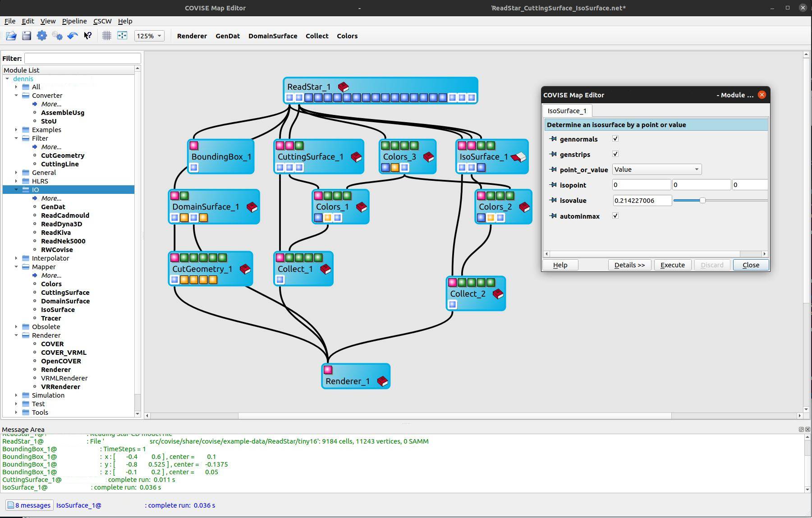Toggle snap-to-grid icon in toolbar

(x=107, y=36)
